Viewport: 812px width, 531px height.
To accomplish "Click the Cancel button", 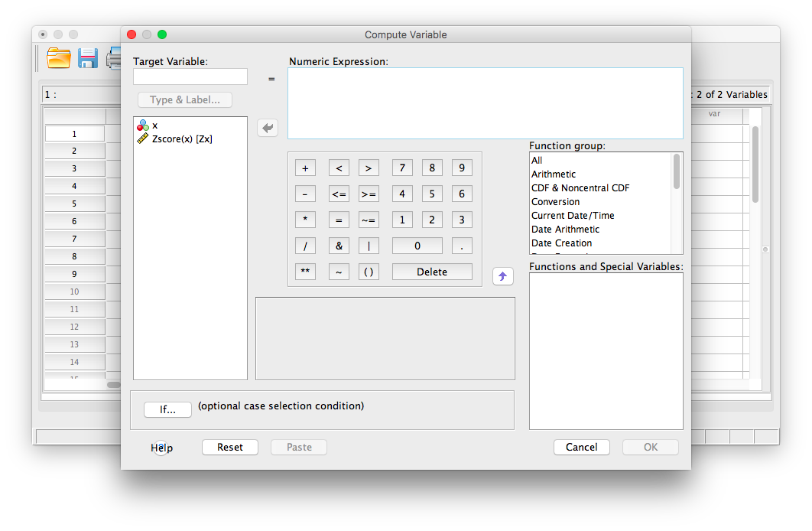I will [x=581, y=448].
